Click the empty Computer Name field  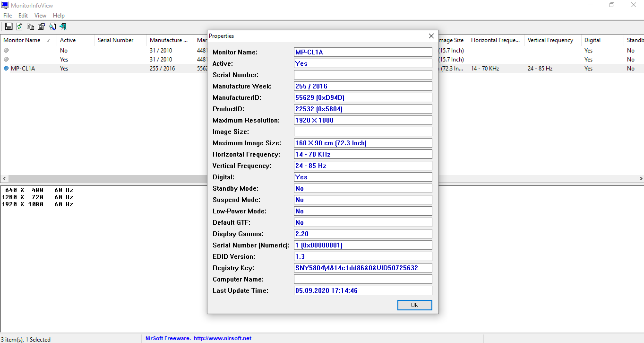pyautogui.click(x=363, y=279)
